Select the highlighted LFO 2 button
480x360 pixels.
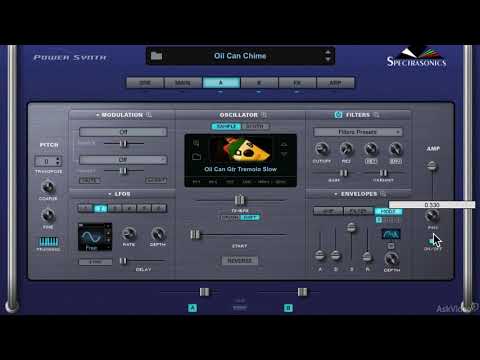pyautogui.click(x=100, y=208)
